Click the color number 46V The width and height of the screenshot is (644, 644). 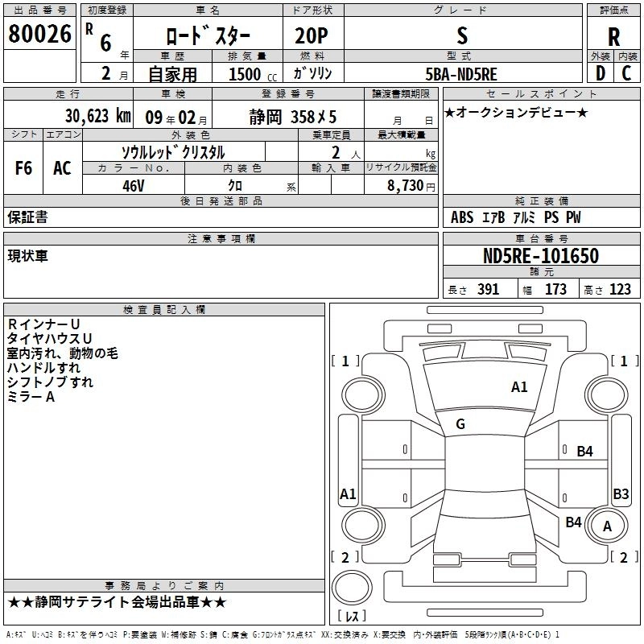tap(134, 185)
